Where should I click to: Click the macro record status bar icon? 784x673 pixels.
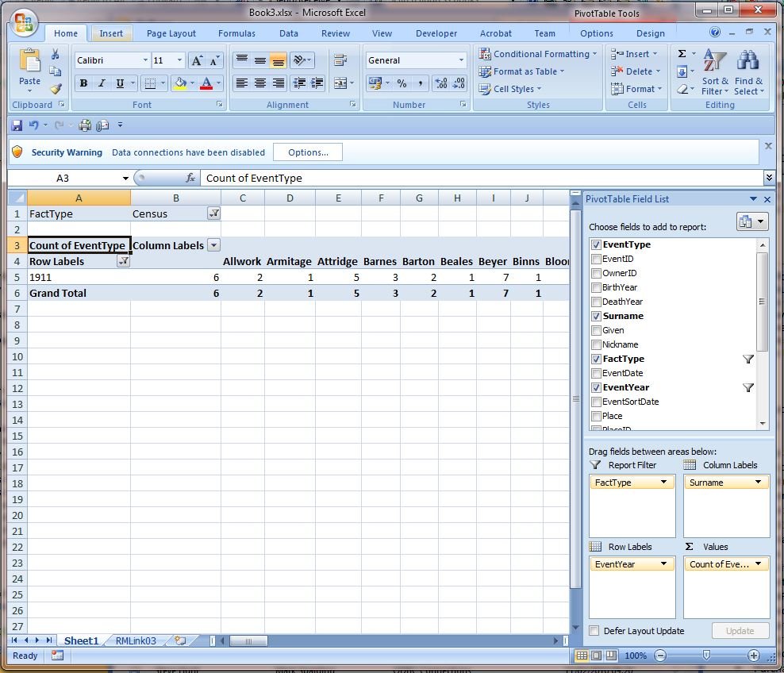pyautogui.click(x=57, y=656)
